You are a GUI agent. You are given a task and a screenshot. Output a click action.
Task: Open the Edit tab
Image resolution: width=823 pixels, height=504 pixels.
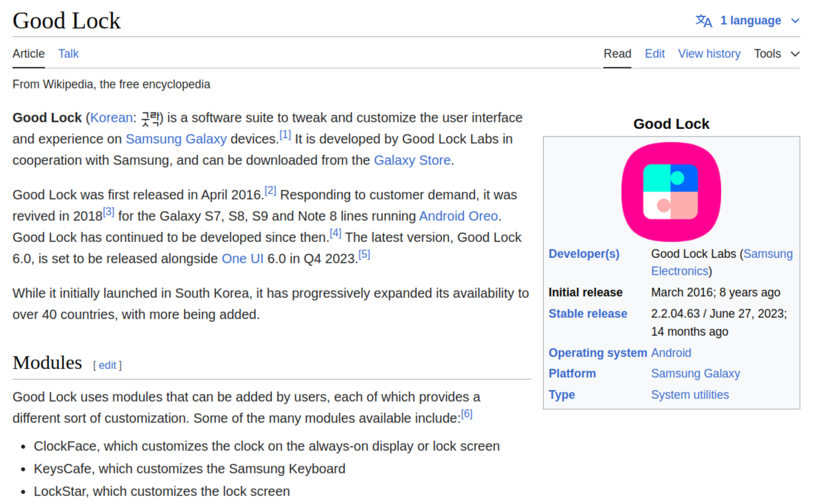tap(655, 54)
